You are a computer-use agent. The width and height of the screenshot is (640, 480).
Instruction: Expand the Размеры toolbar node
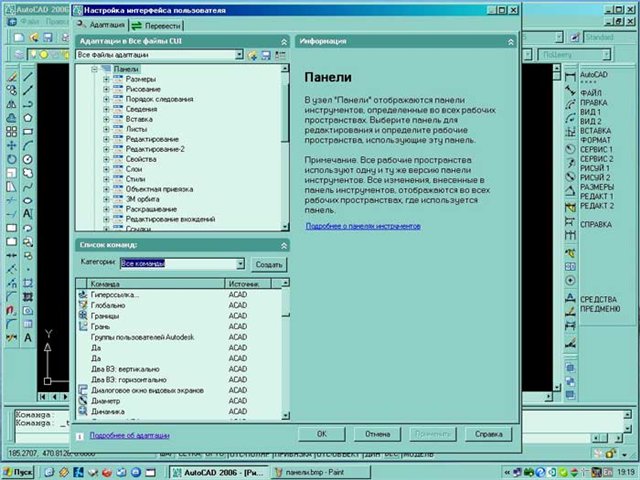[106, 79]
